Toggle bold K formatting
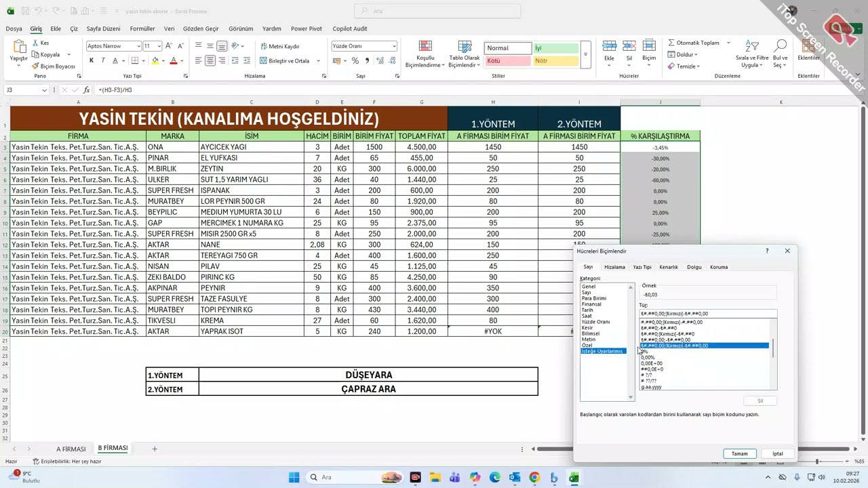 tap(92, 61)
